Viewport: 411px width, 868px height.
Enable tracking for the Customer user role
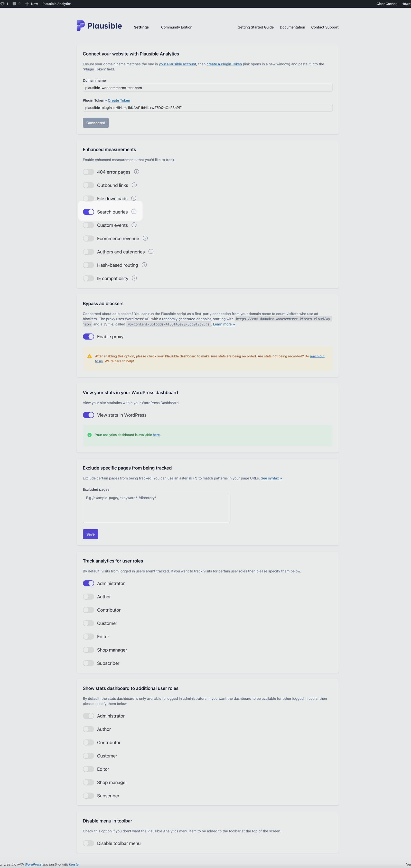point(89,623)
